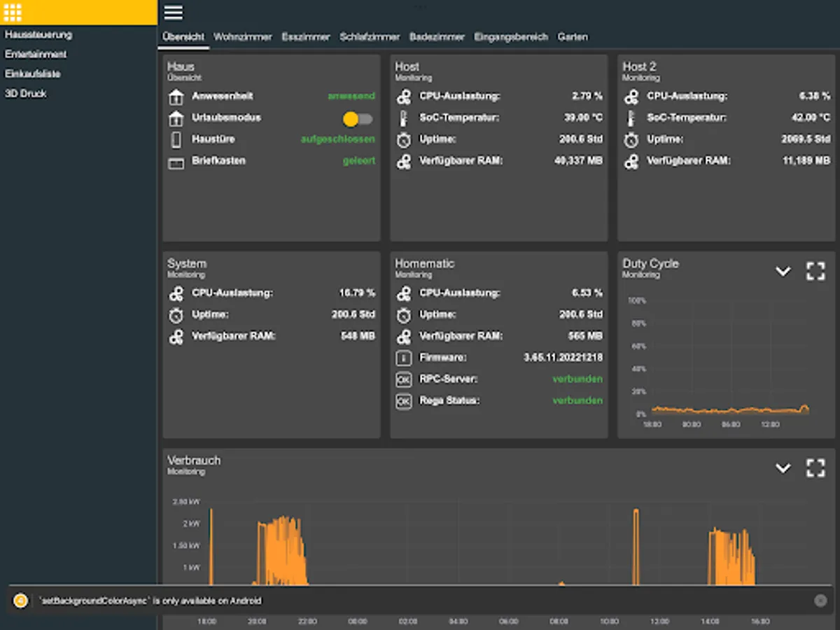Maximize the Duty Cycle chart fullscreen
Screen dimensions: 840x630
[815, 272]
